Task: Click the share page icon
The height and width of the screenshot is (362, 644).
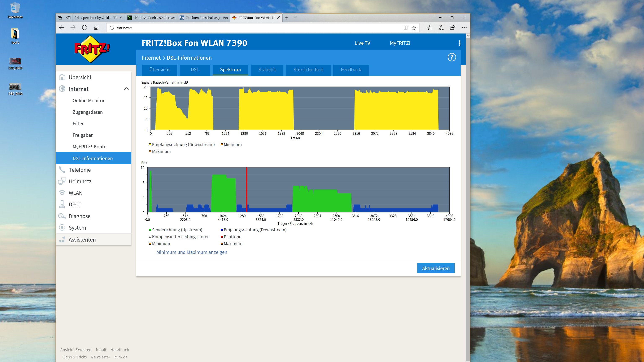Action: pos(452,28)
